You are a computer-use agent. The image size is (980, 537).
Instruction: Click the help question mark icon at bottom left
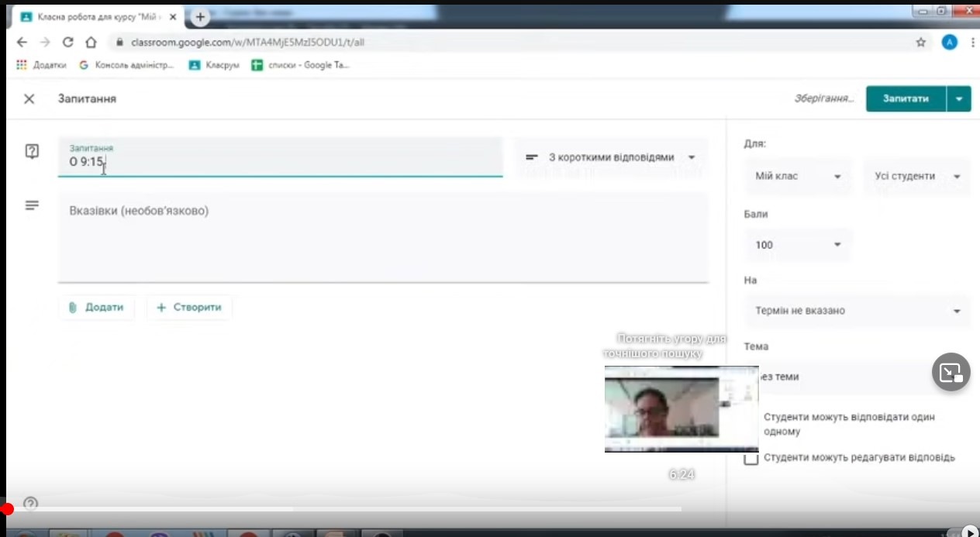(30, 504)
